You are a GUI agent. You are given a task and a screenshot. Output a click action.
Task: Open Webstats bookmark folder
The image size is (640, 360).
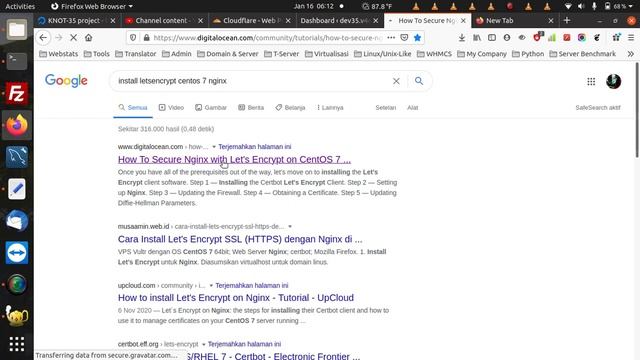pos(58,54)
